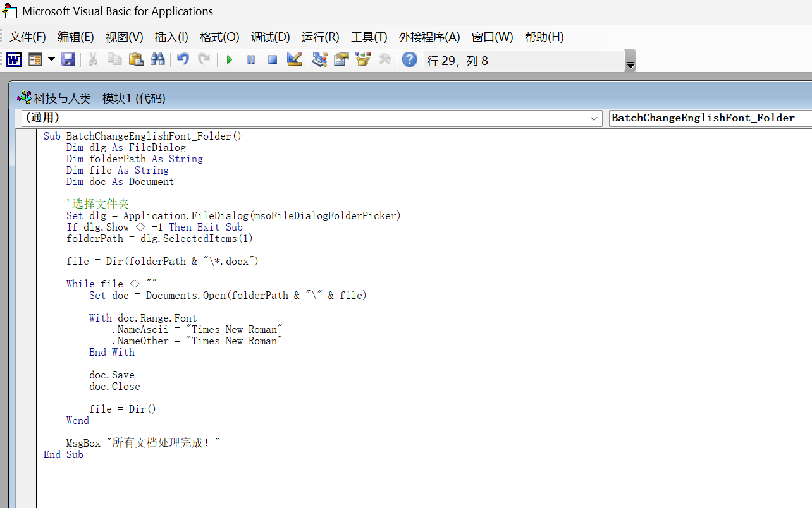Click the blue Help question mark icon
This screenshot has height=508, width=812.
pyautogui.click(x=410, y=60)
